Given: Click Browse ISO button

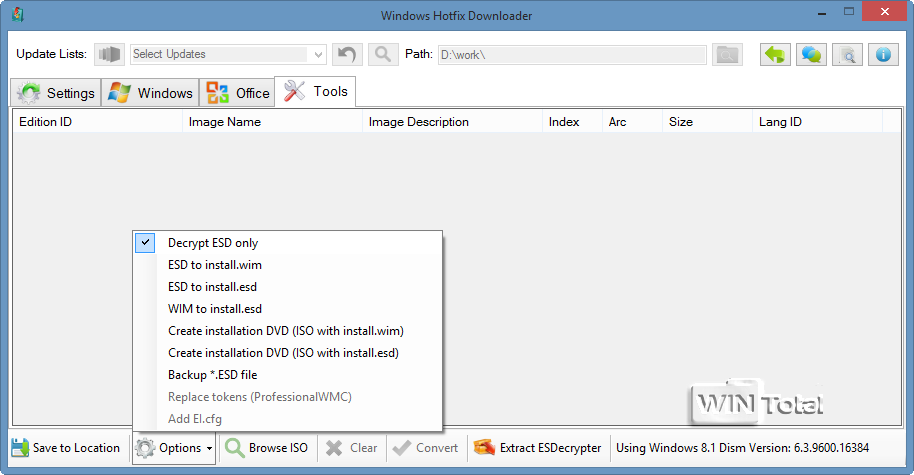Looking at the screenshot, I should [267, 448].
